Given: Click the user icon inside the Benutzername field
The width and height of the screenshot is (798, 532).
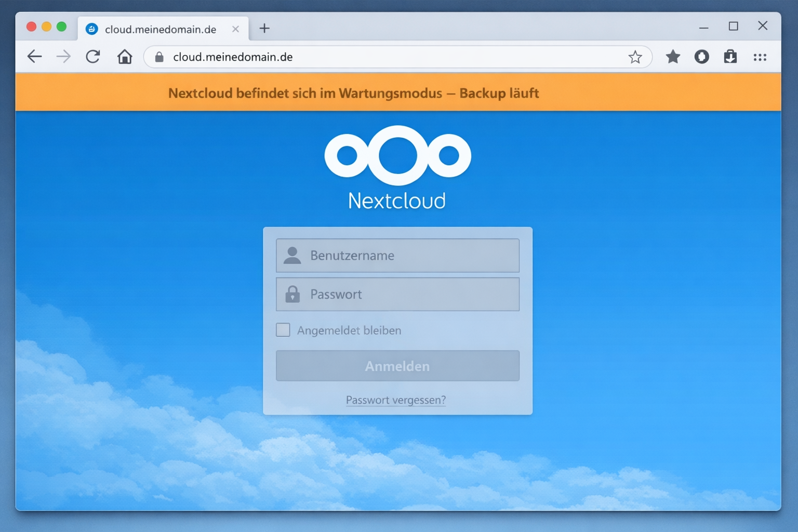Looking at the screenshot, I should coord(292,255).
